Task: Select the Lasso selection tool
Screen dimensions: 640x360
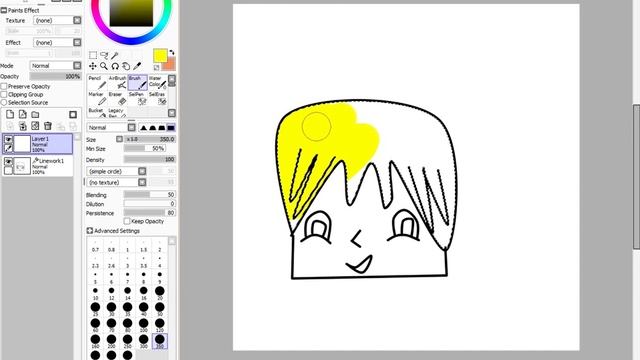Action: pyautogui.click(x=104, y=55)
